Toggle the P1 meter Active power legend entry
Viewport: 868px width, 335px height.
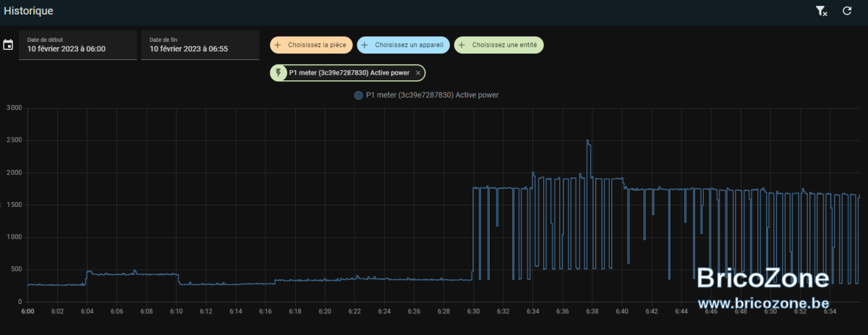[x=426, y=95]
